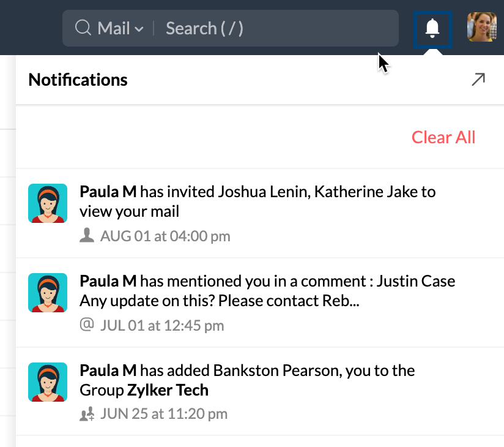Click the JUN 25 at 11:20 pm timestamp
Image resolution: width=504 pixels, height=447 pixels.
(164, 415)
